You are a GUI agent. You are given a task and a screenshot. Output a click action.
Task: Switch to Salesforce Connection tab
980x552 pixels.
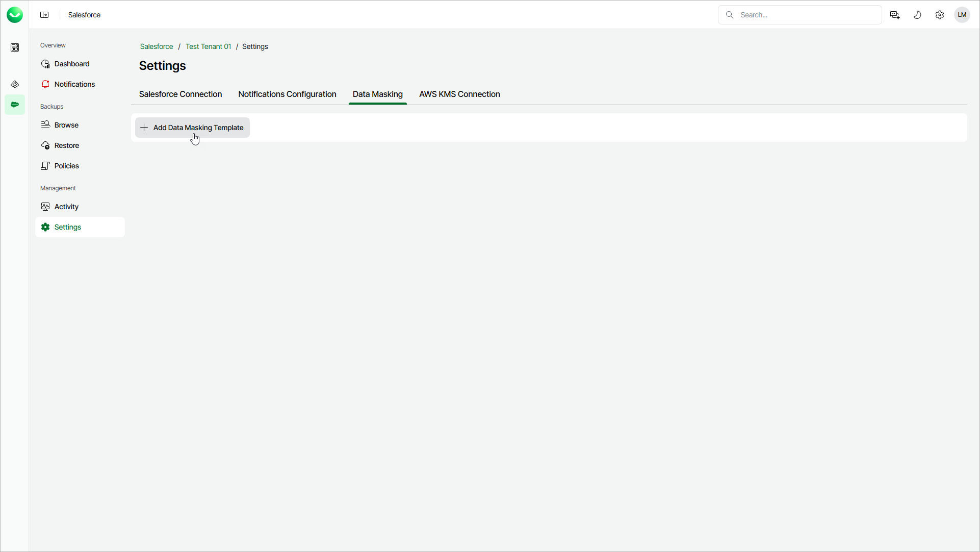click(180, 94)
